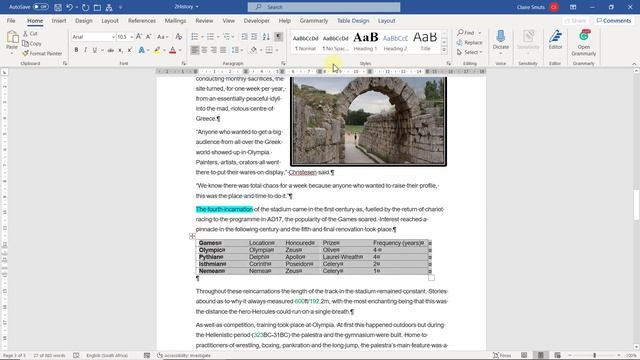Redo the last action
The height and width of the screenshot is (360, 640).
(85, 7)
